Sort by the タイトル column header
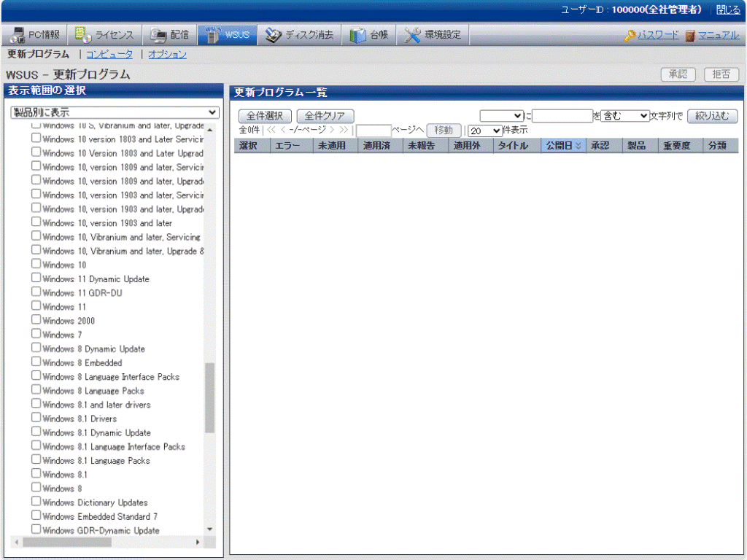This screenshot has height=560, width=747. coord(516,146)
